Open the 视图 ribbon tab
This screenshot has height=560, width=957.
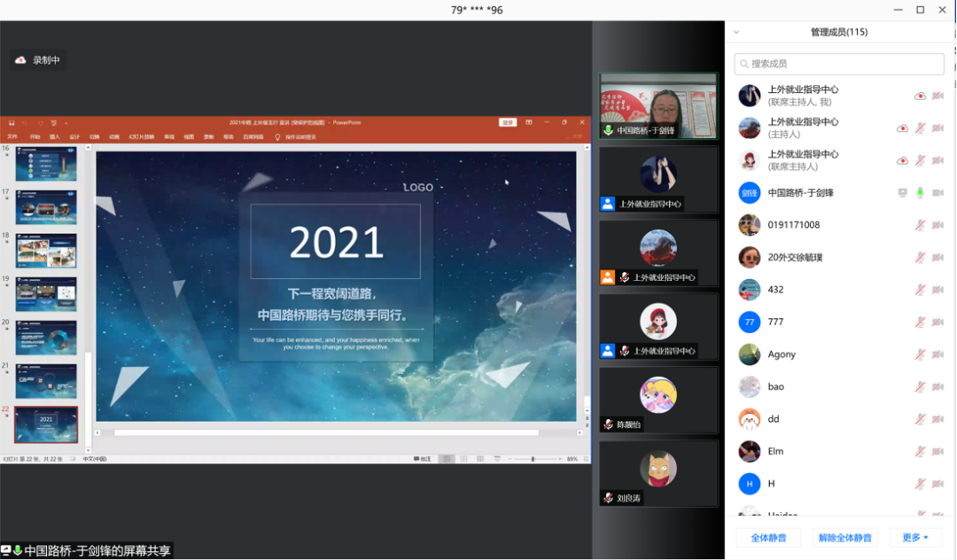pyautogui.click(x=189, y=137)
